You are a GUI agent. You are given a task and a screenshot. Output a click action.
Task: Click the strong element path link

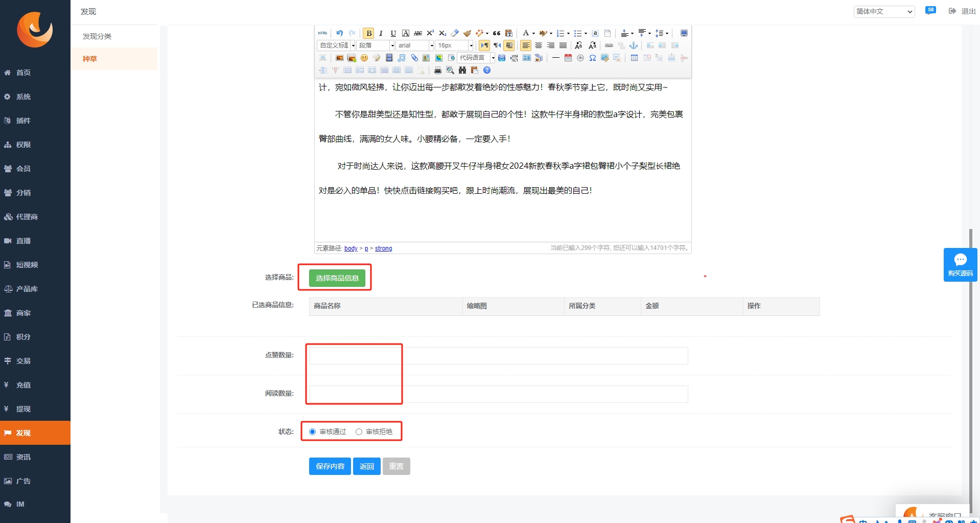tap(384, 248)
